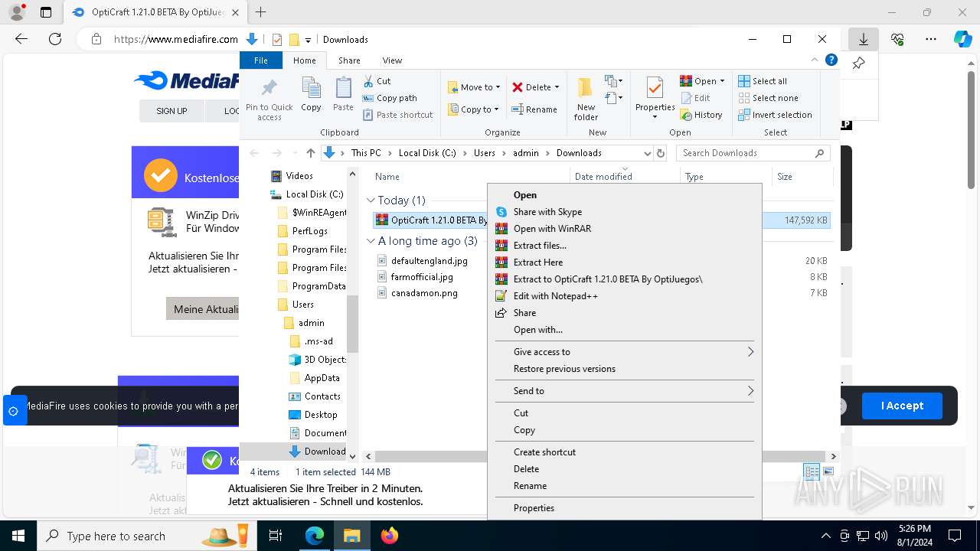Click the ribbon Rename button

[x=534, y=109]
